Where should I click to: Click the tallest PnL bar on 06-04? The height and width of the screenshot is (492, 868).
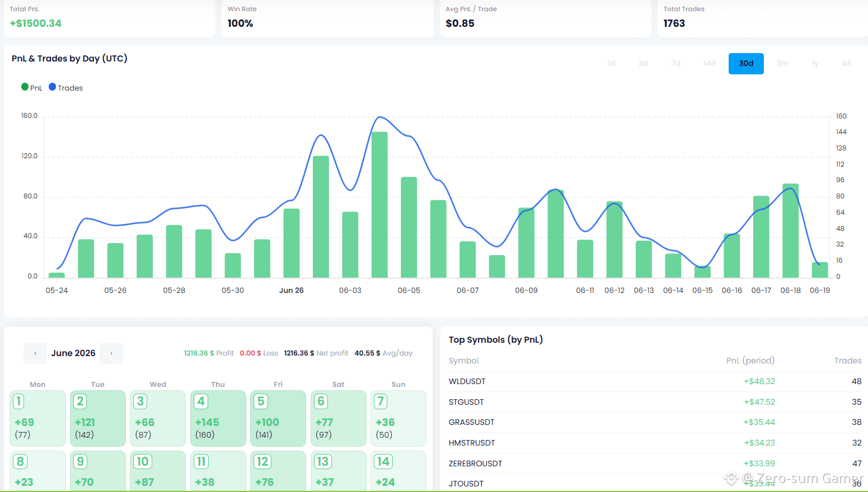coord(379,205)
